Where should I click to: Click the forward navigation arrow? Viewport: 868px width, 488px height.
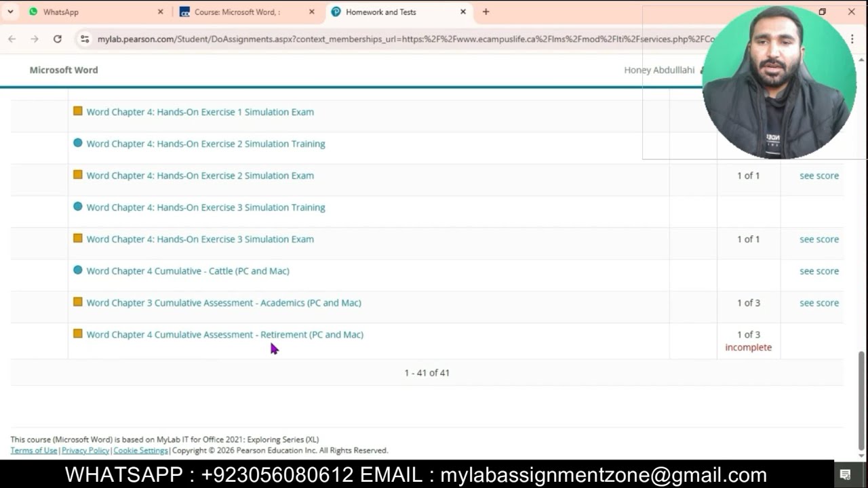click(x=35, y=39)
